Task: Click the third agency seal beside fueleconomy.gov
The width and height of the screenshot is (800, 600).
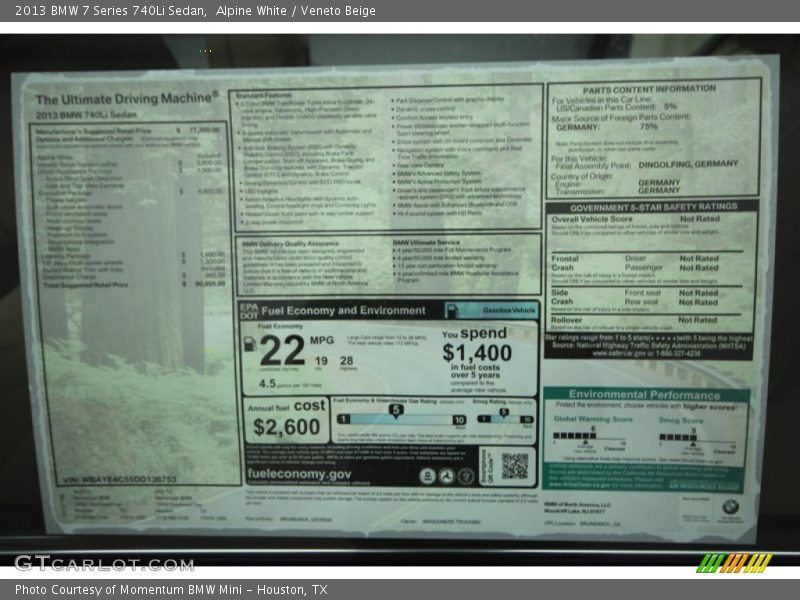Action: (465, 476)
